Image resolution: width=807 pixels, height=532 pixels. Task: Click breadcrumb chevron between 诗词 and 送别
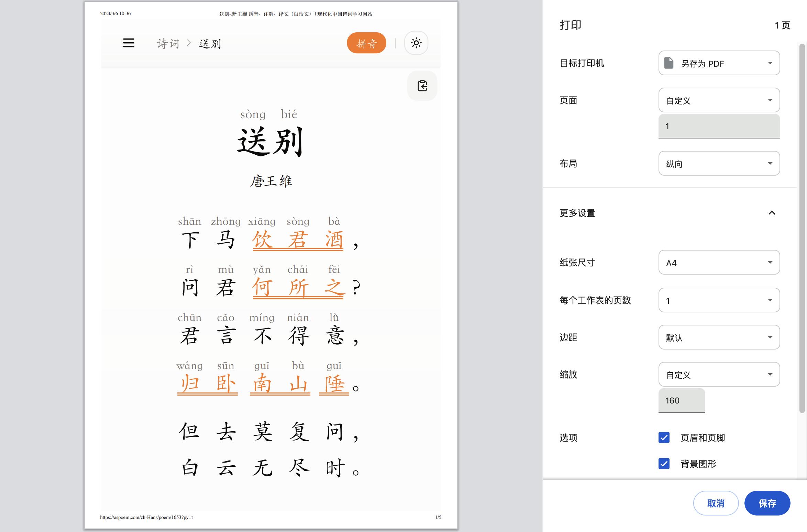point(189,43)
